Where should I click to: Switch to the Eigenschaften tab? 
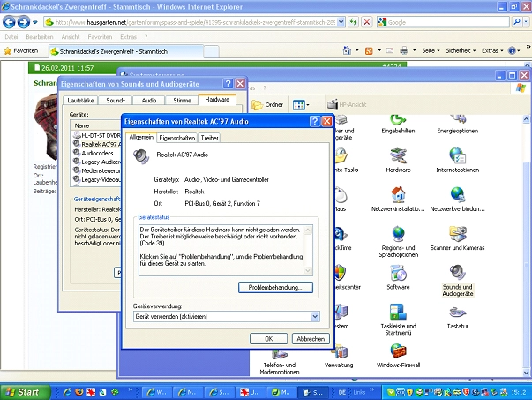(176, 138)
